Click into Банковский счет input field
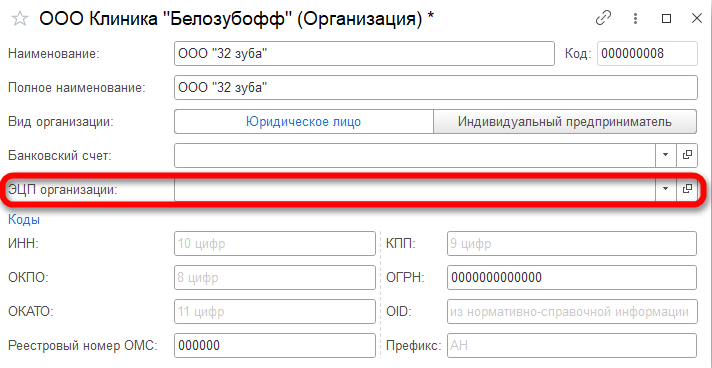Viewport: 712px width, 368px height. (415, 155)
